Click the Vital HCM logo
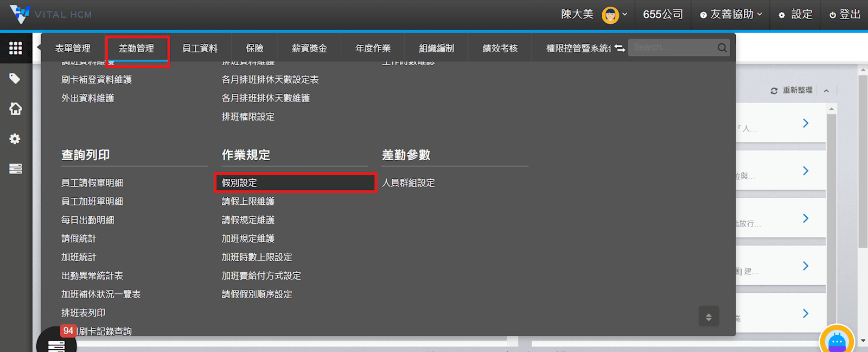This screenshot has height=352, width=868. [50, 15]
